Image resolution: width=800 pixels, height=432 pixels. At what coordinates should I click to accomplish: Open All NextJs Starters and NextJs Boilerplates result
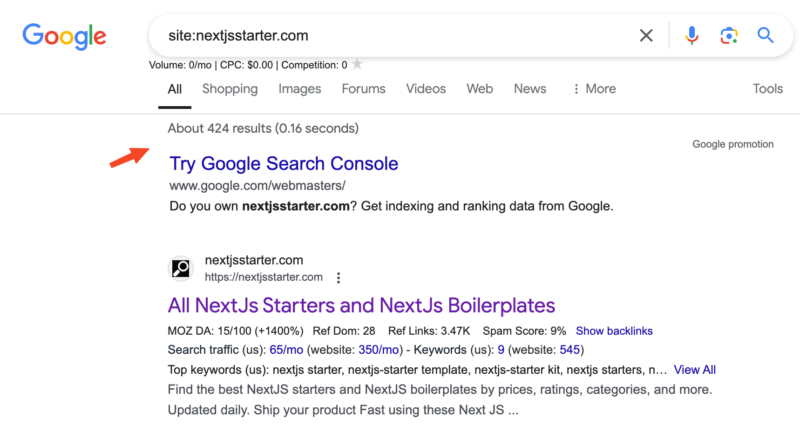361,306
